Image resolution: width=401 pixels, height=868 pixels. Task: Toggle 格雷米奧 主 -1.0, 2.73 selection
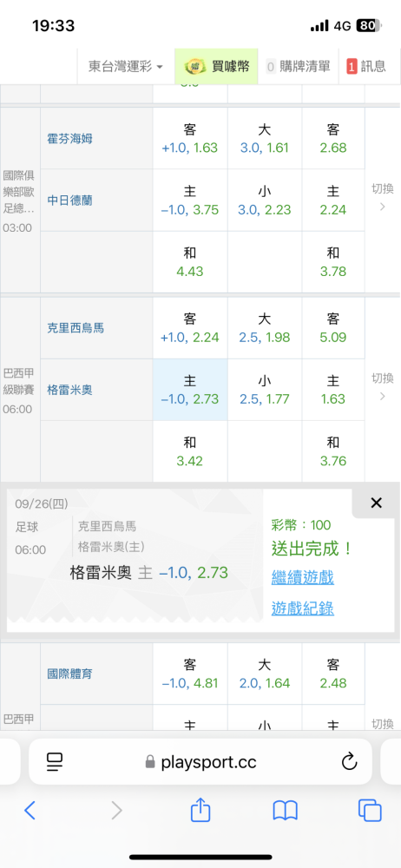click(190, 390)
